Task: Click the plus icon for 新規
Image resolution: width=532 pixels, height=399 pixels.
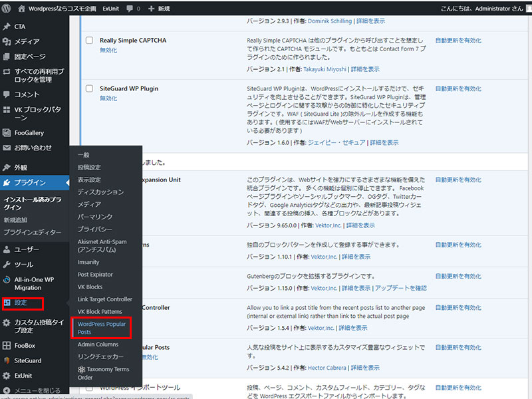Action: click(x=152, y=9)
